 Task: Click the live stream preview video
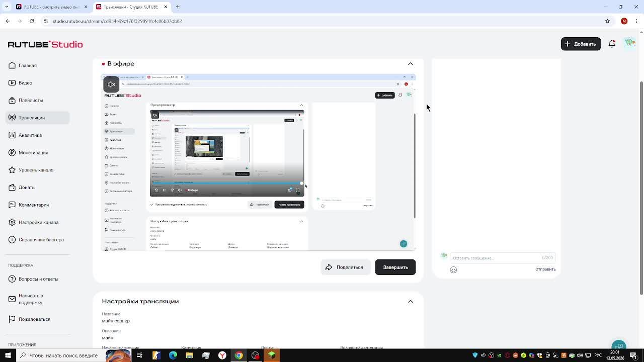[x=259, y=162]
